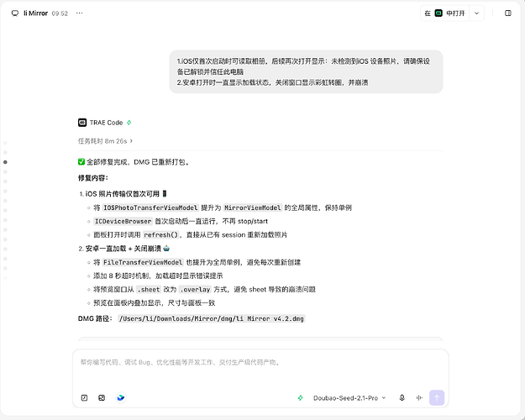Image resolution: width=525 pixels, height=420 pixels.
Task: Toggle the side panel layout icon
Action: pyautogui.click(x=508, y=13)
